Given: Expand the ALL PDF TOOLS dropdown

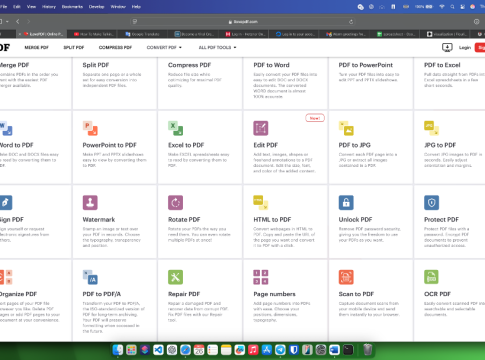Looking at the screenshot, I should click(217, 48).
